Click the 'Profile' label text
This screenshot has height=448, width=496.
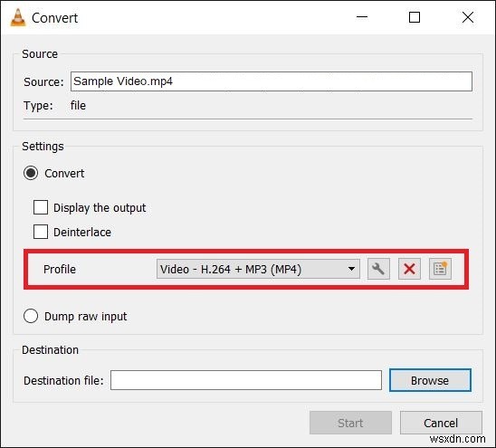[60, 269]
